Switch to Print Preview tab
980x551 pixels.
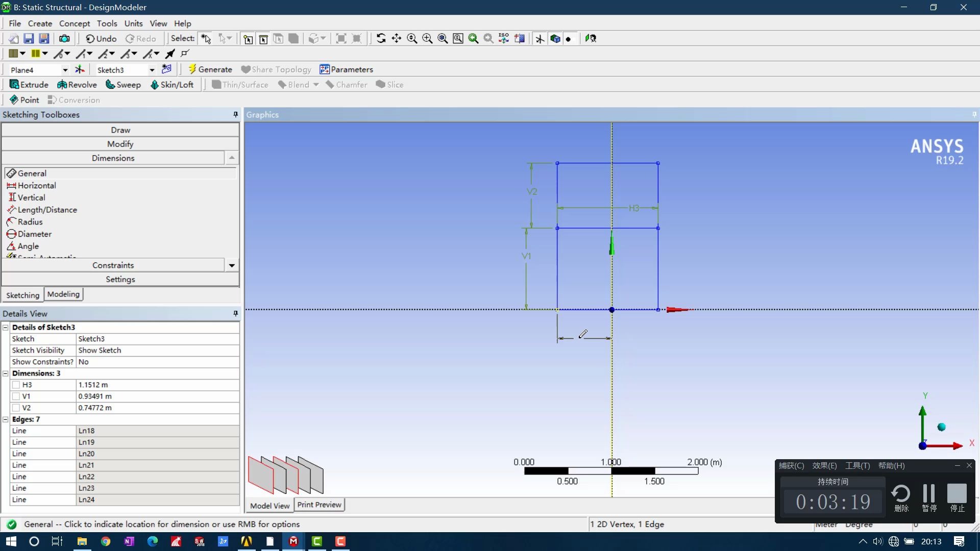pos(319,505)
